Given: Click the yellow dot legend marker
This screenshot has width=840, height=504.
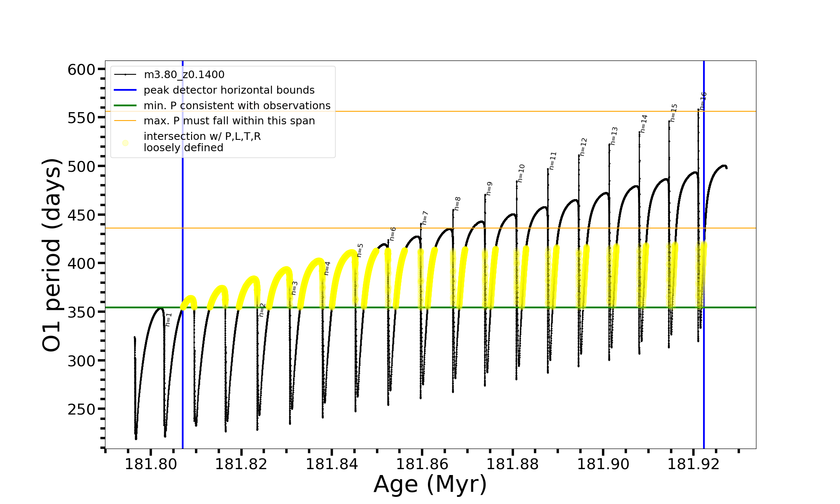Looking at the screenshot, I should 125,143.
